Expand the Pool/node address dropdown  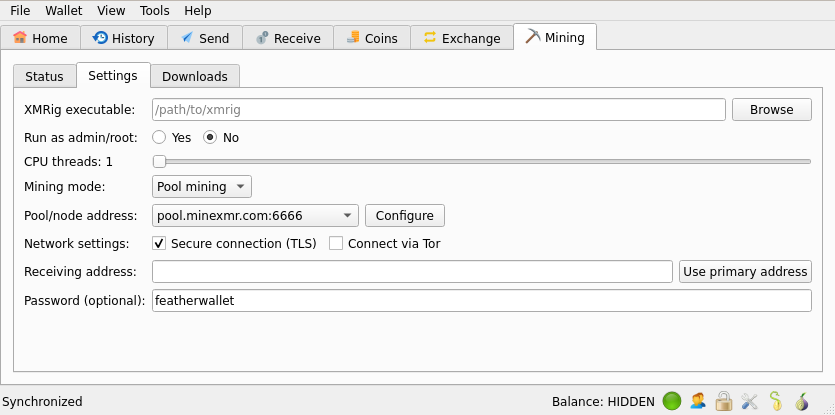(255, 216)
